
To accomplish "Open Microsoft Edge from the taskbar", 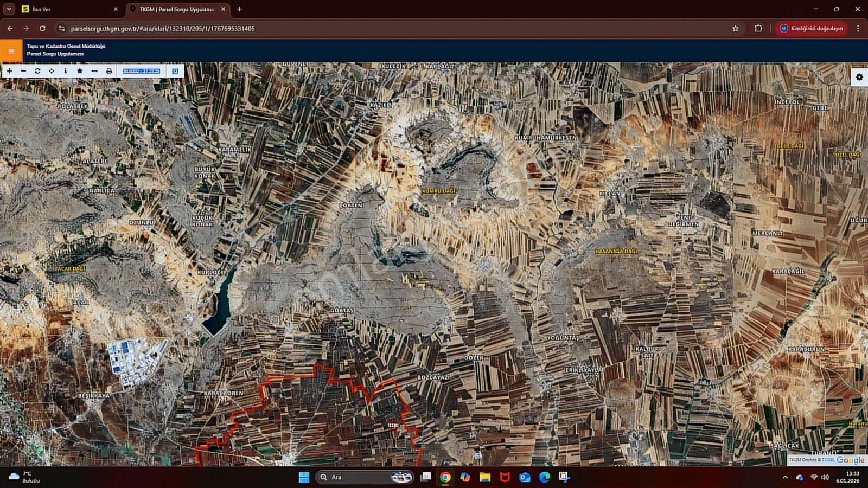I will click(x=545, y=477).
